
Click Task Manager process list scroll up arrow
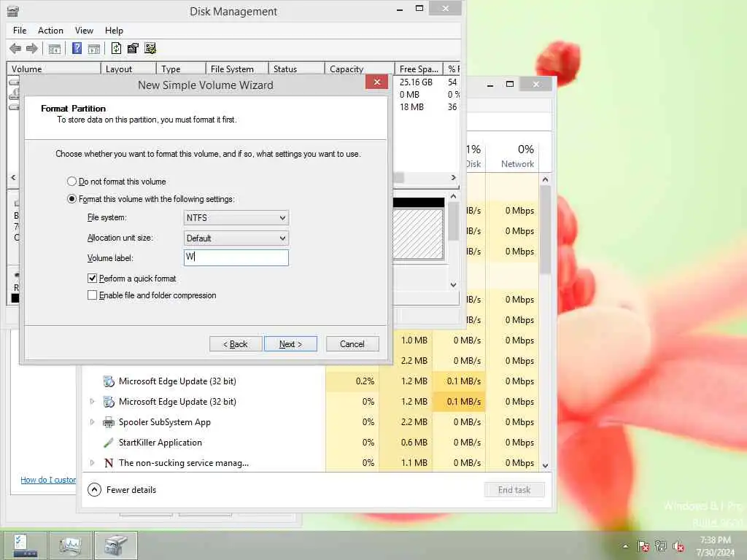pyautogui.click(x=546, y=179)
